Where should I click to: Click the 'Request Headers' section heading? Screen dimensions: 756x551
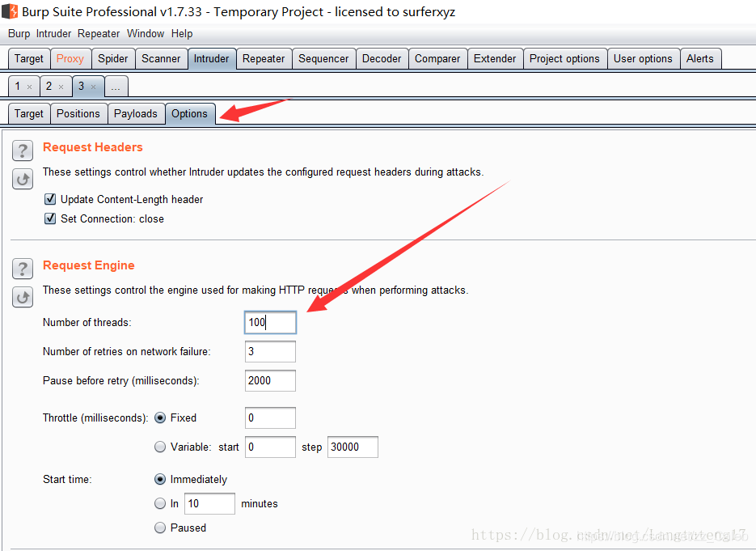93,147
